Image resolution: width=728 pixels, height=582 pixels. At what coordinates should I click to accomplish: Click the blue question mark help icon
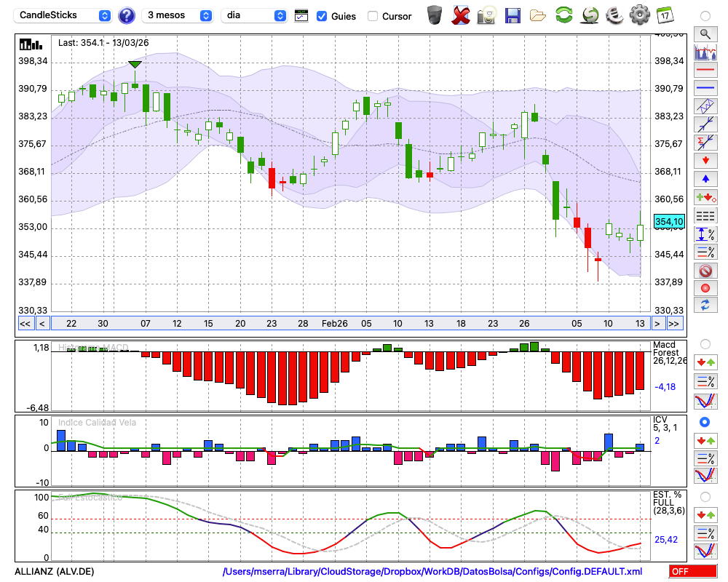pos(127,15)
